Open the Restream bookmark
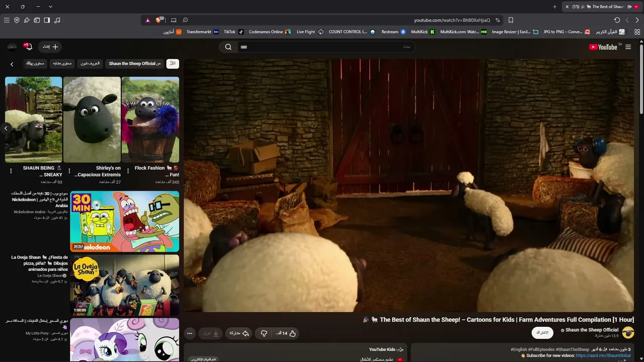Viewport: 644px width, 362px height. click(x=393, y=32)
